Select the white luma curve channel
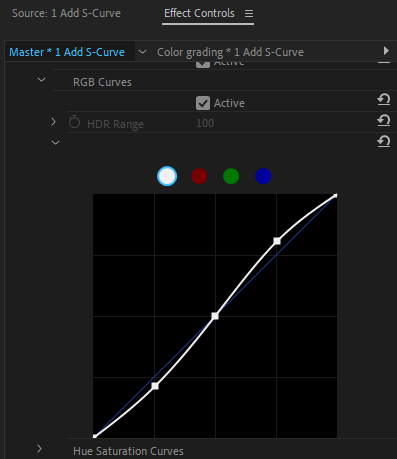This screenshot has height=459, width=397. tap(167, 176)
